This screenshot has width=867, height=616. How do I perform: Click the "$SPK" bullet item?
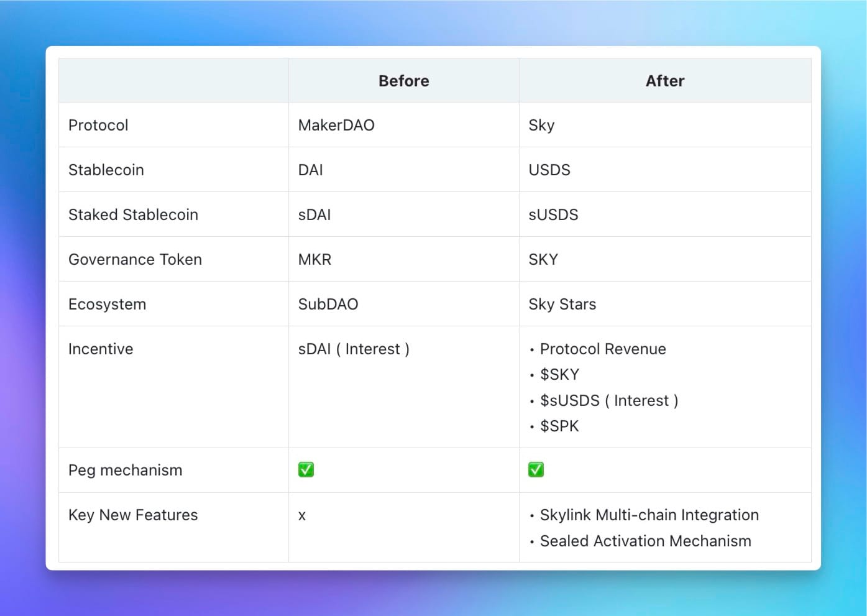tap(559, 426)
